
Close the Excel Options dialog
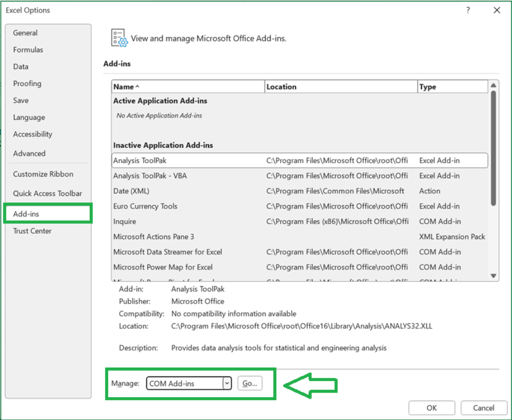(497, 10)
